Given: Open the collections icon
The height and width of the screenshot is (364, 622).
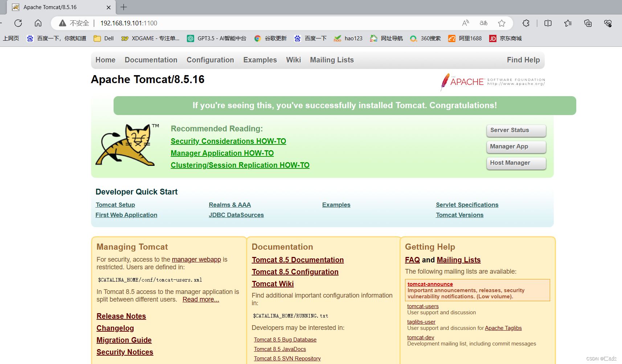Looking at the screenshot, I should (588, 23).
